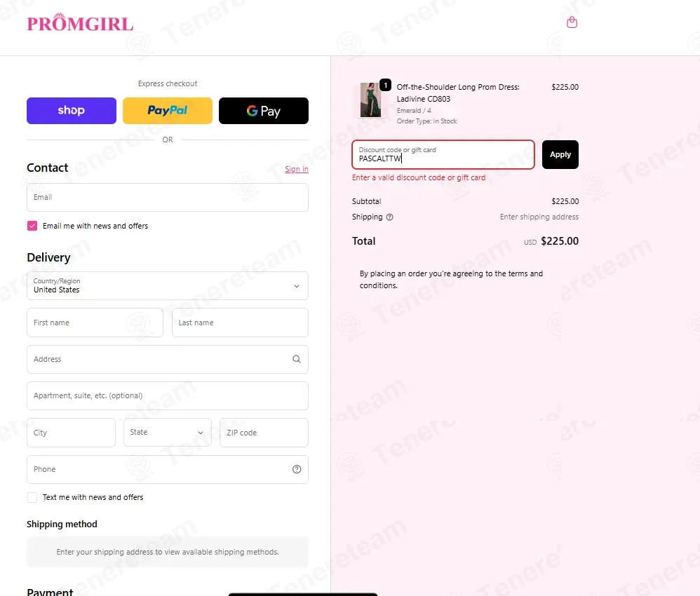This screenshot has width=700, height=596.
Task: Uncheck Email me with news and offers
Action: (32, 226)
